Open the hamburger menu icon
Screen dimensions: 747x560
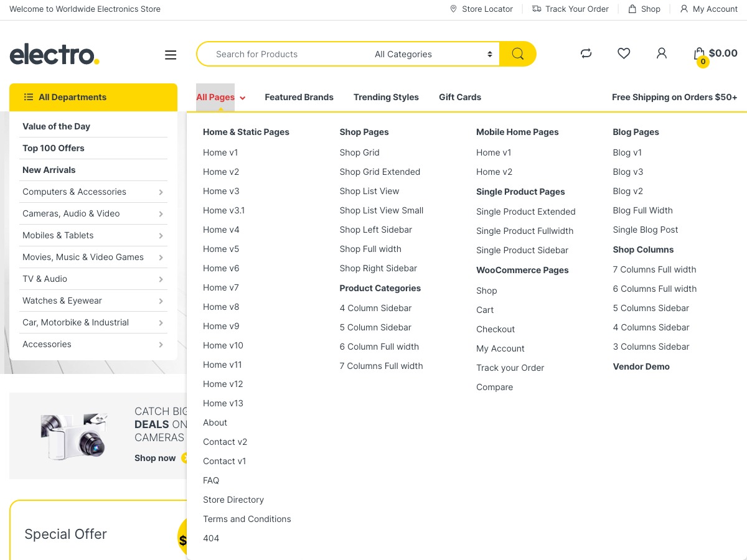pyautogui.click(x=171, y=55)
